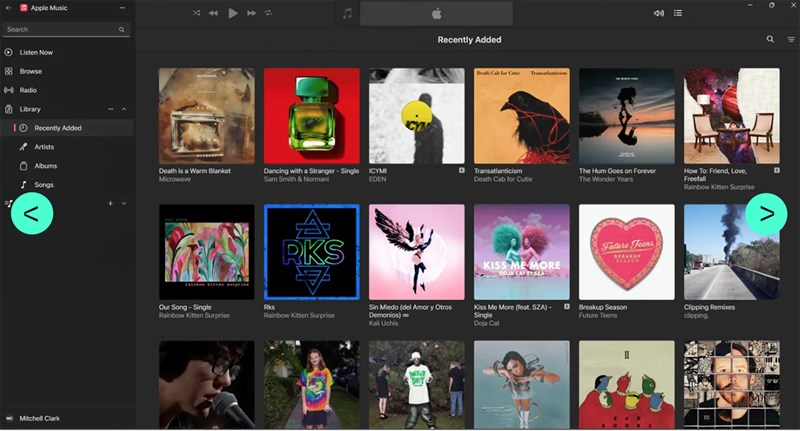Select the Library heading in the sidebar
The image size is (800, 431).
30,109
